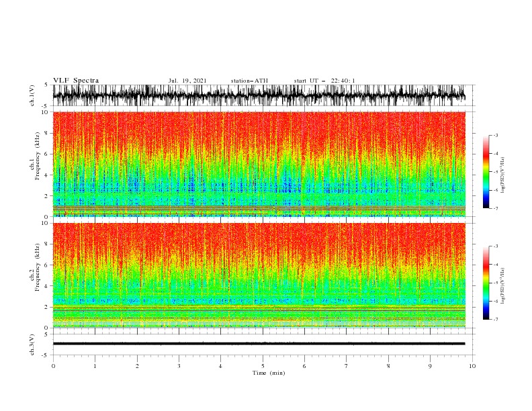Click the '-3' label on ch.1 colorbar
Viewport: 532px width, 411px height.
495,135
